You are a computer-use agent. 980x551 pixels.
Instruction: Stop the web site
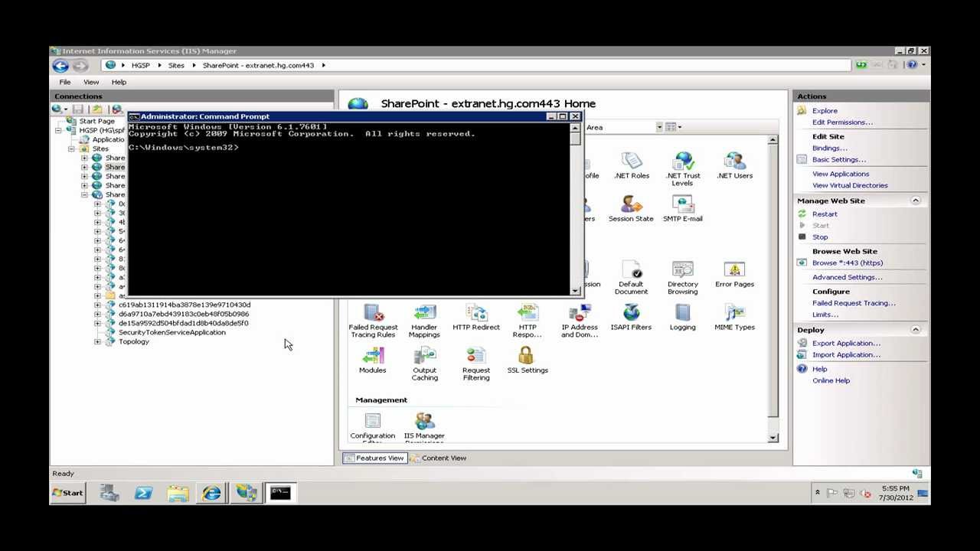click(x=820, y=237)
